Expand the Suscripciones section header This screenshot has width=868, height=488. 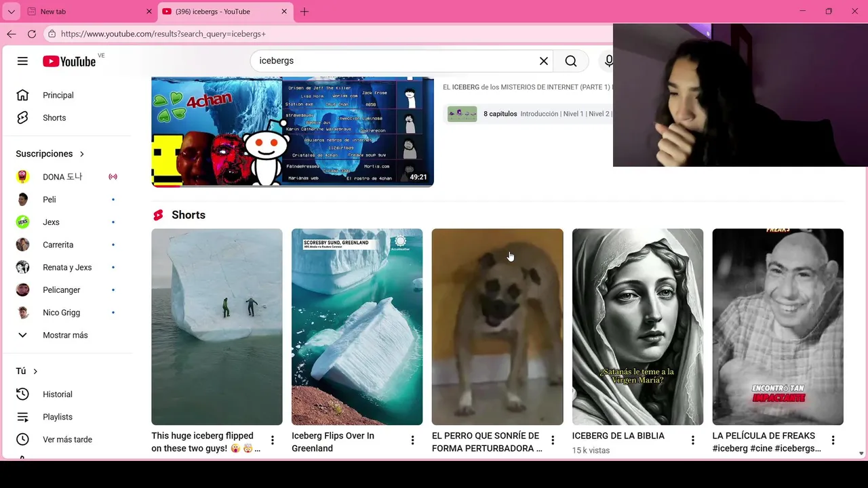point(50,154)
